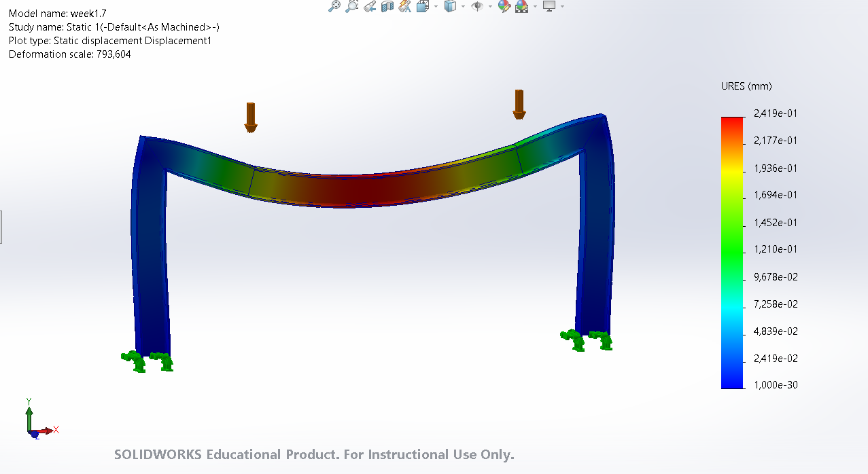Viewport: 868px width, 474px height.
Task: Toggle Dynamic Annotation Views icon
Action: point(405,6)
